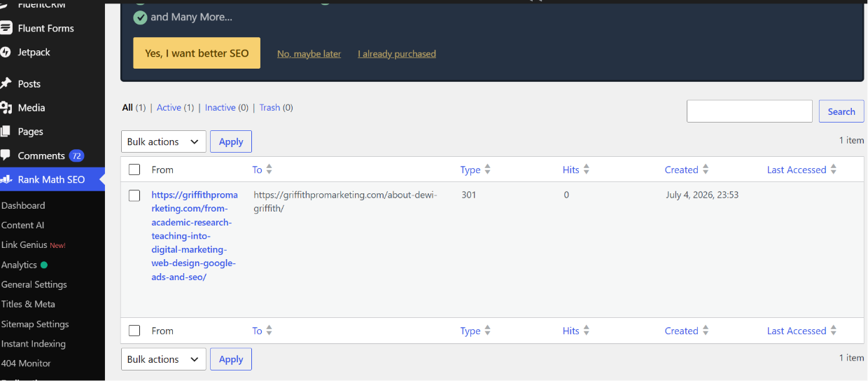This screenshot has width=868, height=381.
Task: Open Fluent Forms in the admin menu
Action: point(46,28)
